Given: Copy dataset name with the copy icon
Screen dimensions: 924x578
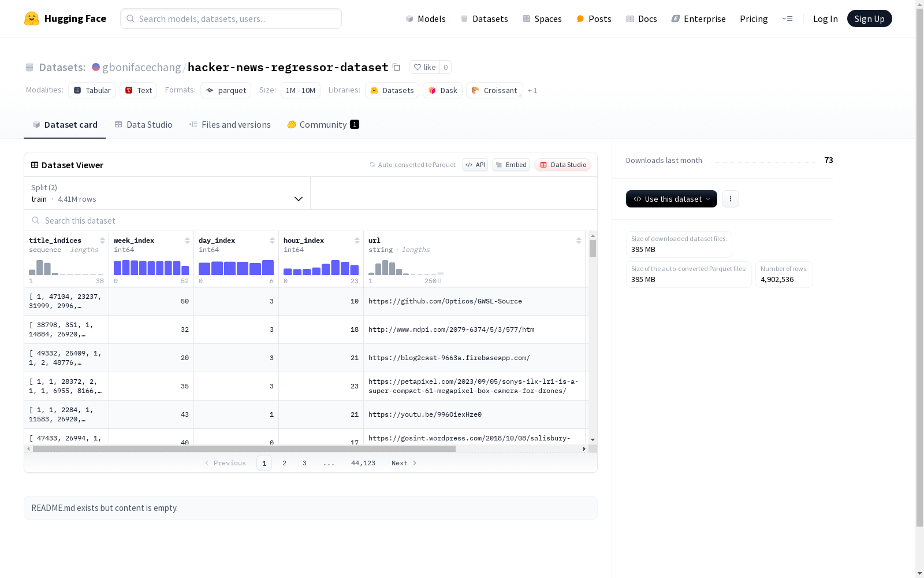Looking at the screenshot, I should point(396,67).
